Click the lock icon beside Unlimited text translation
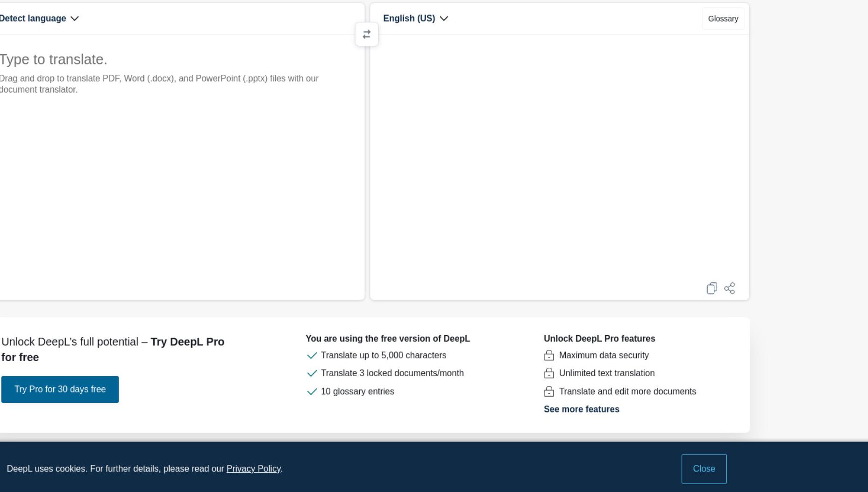The height and width of the screenshot is (492, 868). point(549,373)
